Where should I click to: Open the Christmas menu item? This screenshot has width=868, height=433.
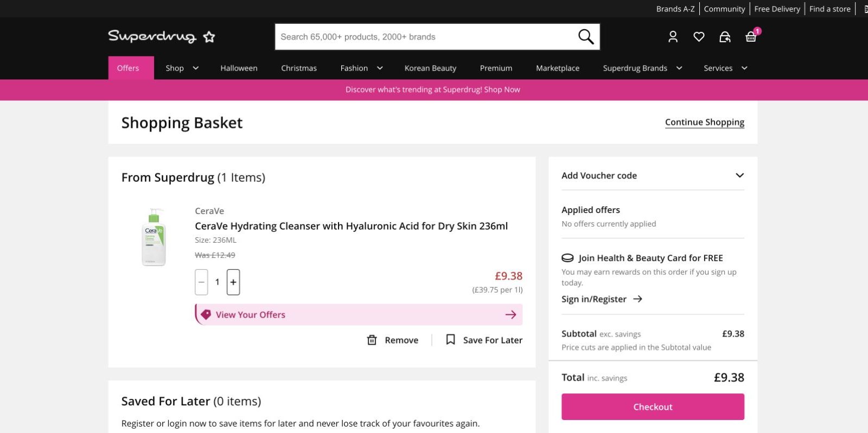click(x=299, y=68)
